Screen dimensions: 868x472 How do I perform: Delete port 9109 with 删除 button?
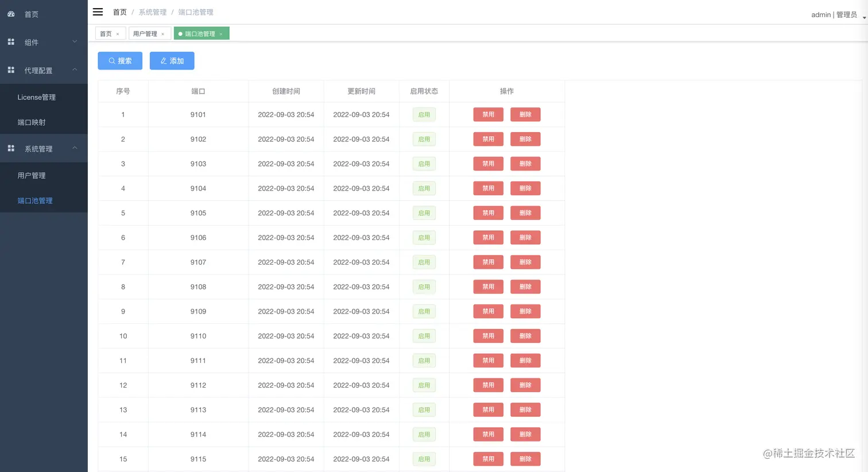click(525, 311)
